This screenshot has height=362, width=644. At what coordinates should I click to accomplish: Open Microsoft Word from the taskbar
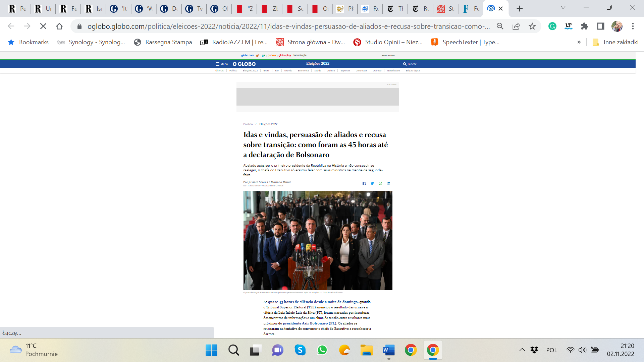pos(389,350)
